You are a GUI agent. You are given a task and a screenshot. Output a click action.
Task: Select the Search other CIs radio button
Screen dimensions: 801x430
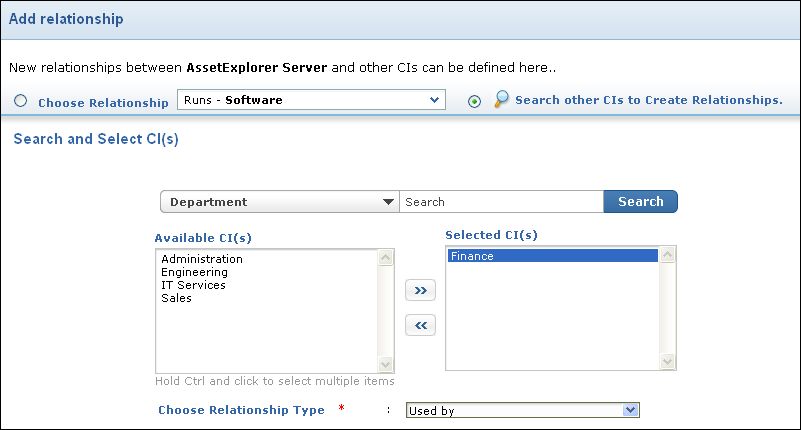point(474,101)
